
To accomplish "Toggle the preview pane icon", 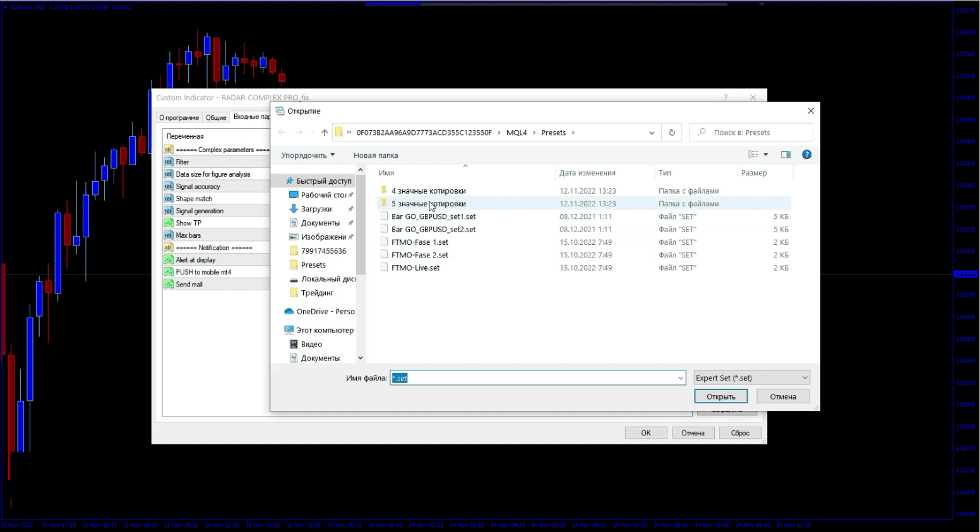I will pyautogui.click(x=786, y=155).
